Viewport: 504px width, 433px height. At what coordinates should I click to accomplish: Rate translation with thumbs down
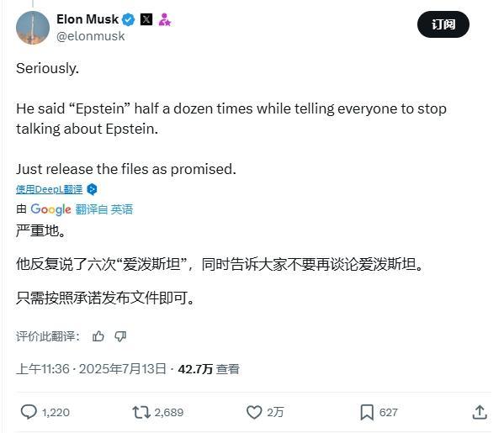(120, 336)
